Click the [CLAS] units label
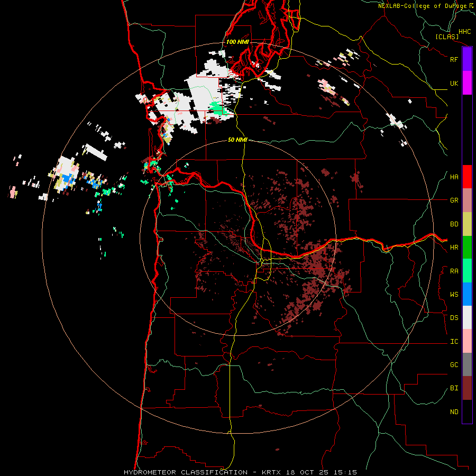This screenshot has width=476, height=476. [x=447, y=37]
